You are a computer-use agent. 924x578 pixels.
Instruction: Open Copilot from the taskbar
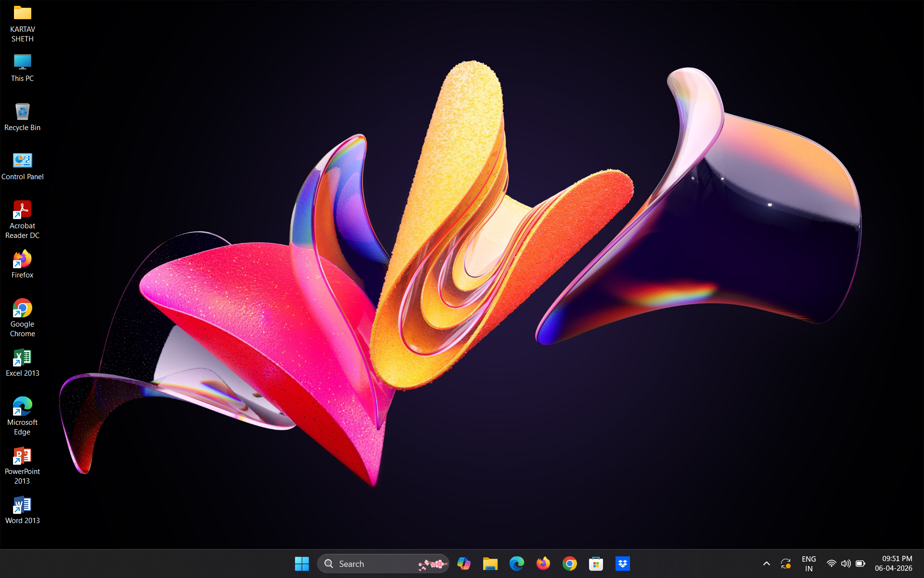pos(464,564)
